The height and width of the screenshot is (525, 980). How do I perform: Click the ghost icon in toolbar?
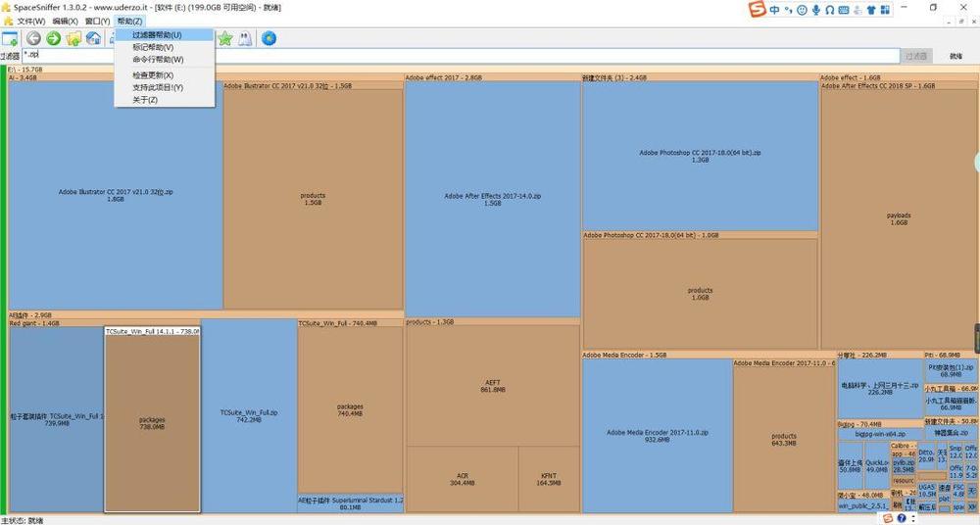tap(246, 39)
